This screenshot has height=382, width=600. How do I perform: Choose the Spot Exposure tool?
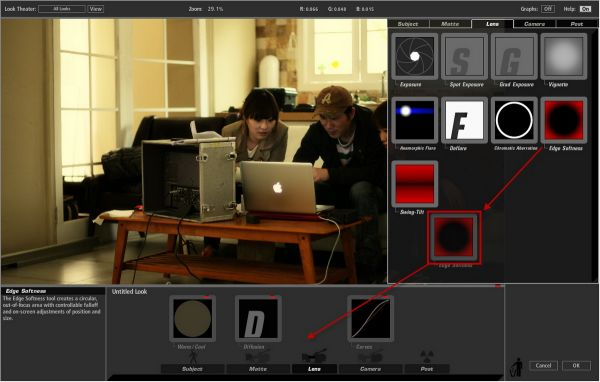(464, 56)
